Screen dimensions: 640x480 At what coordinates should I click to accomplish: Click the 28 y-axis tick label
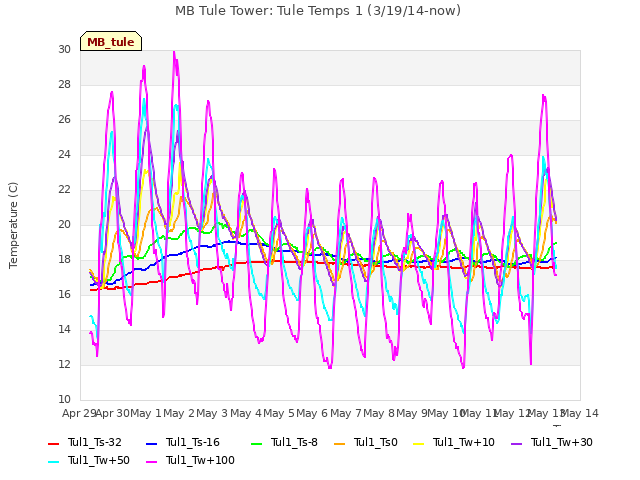64,84
